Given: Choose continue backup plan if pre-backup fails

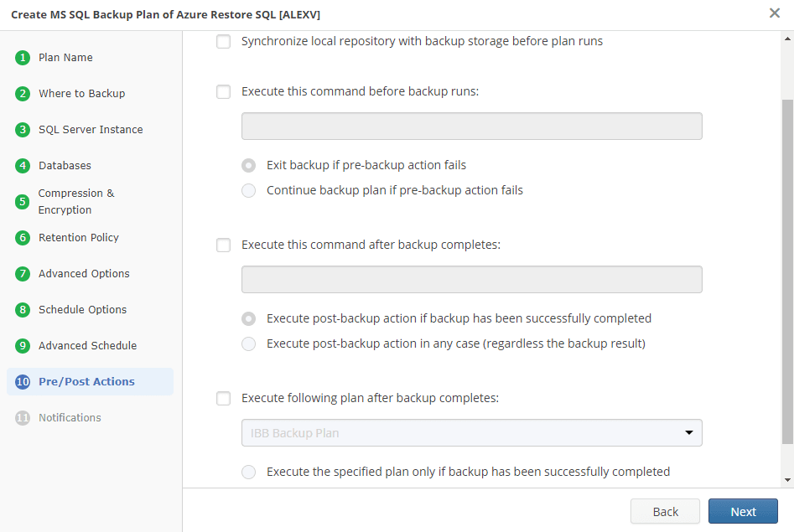Looking at the screenshot, I should tap(248, 190).
